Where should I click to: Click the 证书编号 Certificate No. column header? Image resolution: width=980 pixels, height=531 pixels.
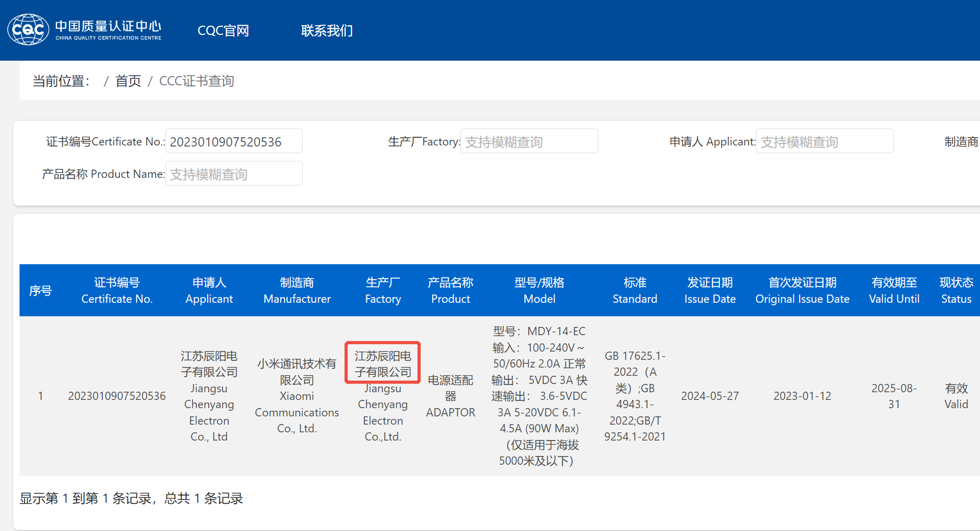[117, 290]
